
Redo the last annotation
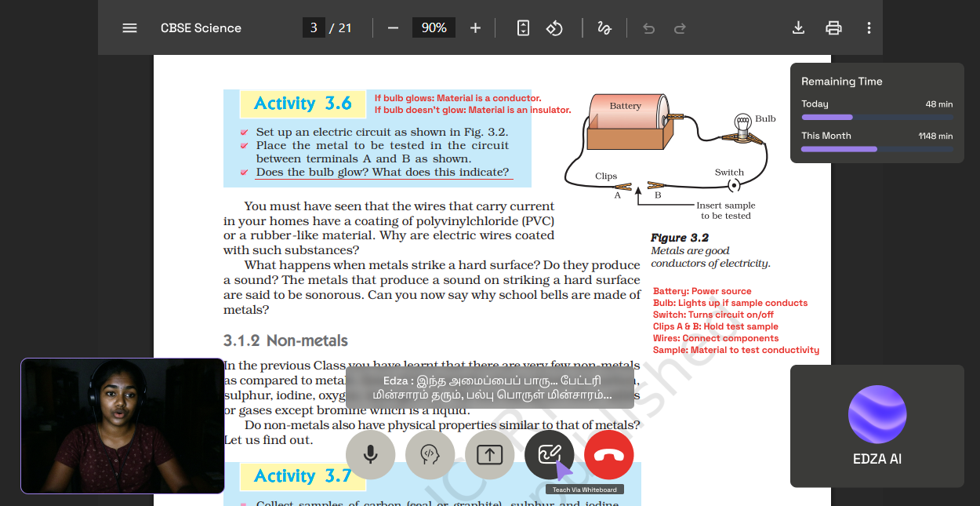[680, 28]
